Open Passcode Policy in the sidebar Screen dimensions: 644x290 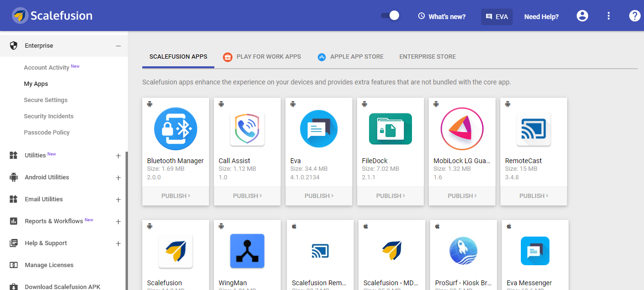coord(47,133)
